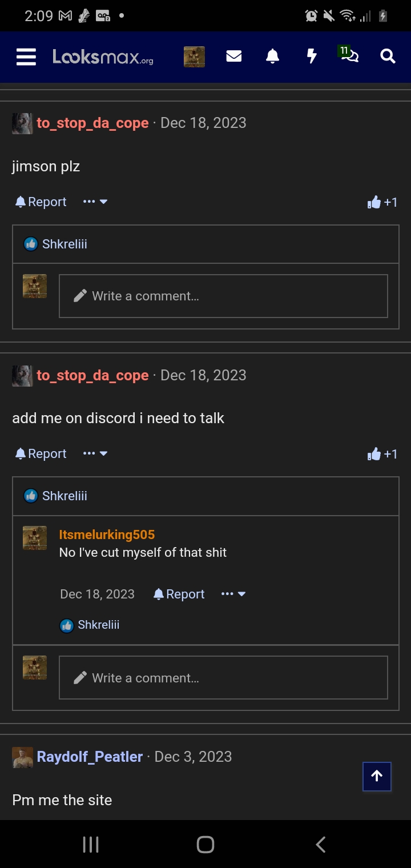Report Itsmelurking505's comment

(x=179, y=594)
